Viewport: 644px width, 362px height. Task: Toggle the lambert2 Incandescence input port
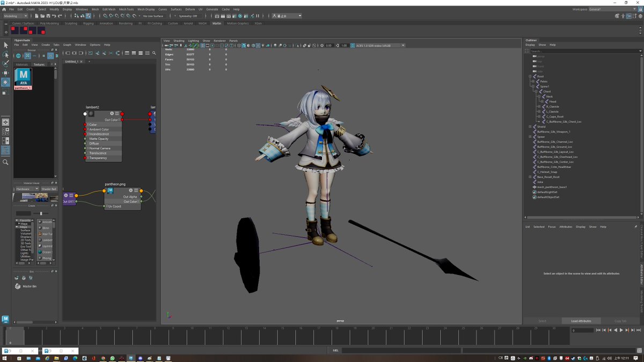click(x=85, y=134)
